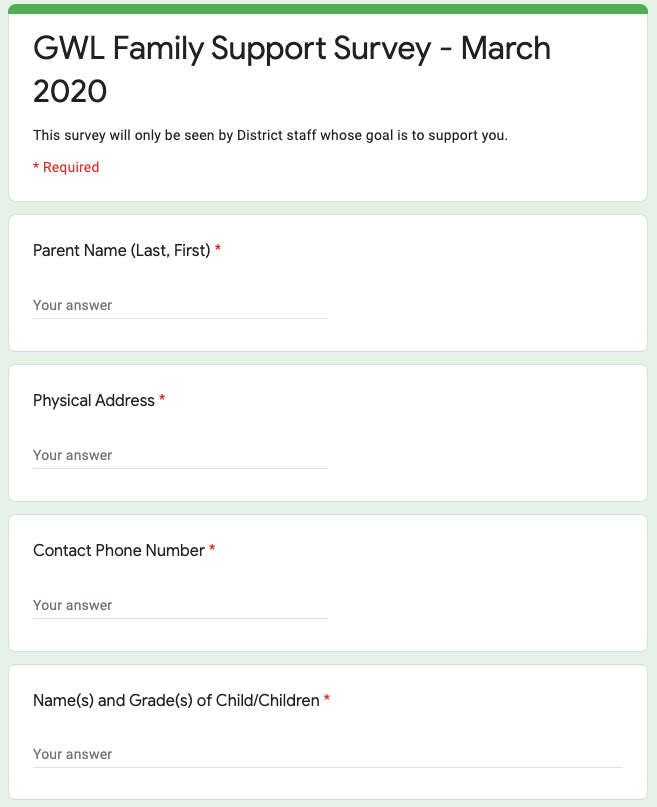Viewport: 657px width, 807px height.
Task: Click the survey description about District staff
Action: (x=270, y=135)
